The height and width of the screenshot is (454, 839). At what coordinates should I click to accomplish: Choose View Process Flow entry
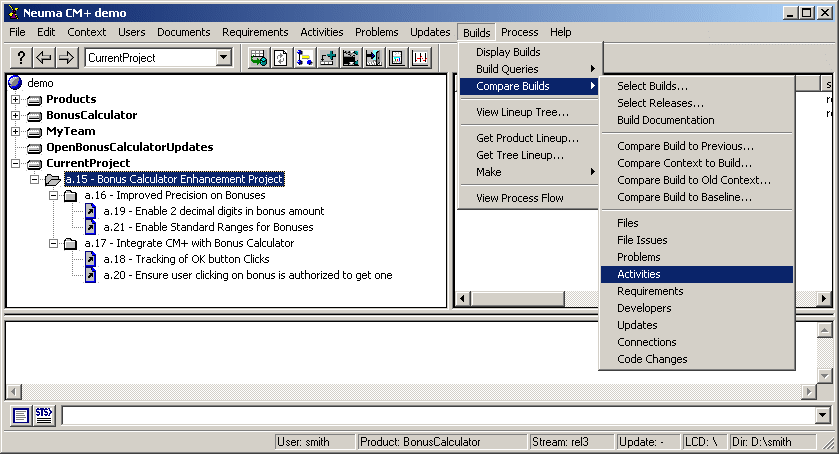529,198
